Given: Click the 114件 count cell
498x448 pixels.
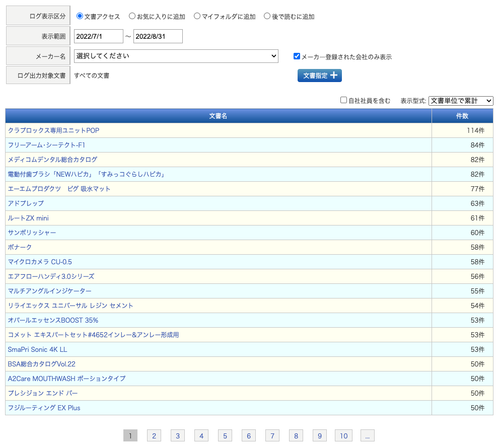Looking at the screenshot, I should pos(462,130).
